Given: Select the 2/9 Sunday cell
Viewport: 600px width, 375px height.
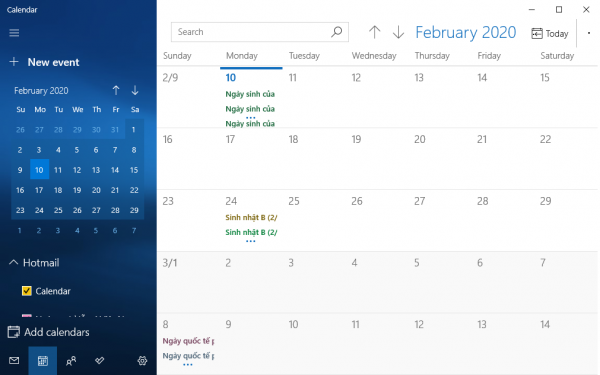Looking at the screenshot, I should coord(188,97).
